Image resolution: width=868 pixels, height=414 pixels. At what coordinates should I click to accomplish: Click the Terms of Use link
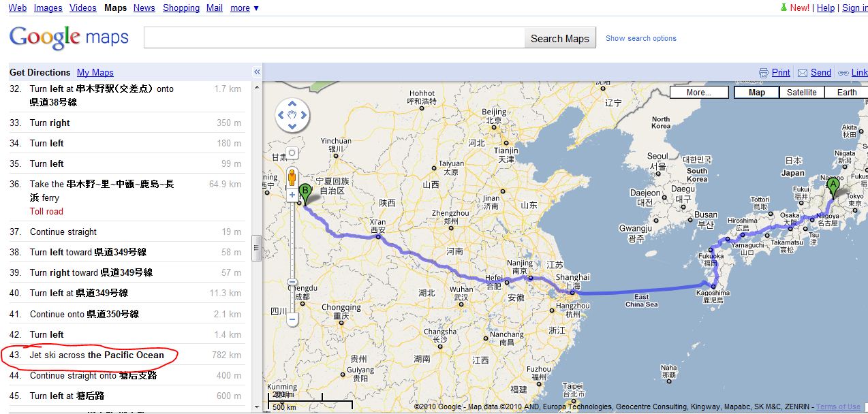coord(838,407)
